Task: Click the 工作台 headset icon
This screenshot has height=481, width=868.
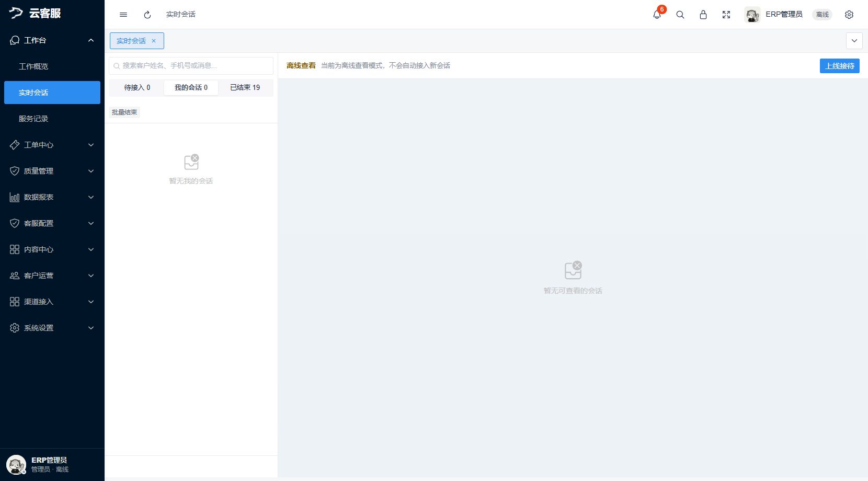Action: [x=15, y=40]
